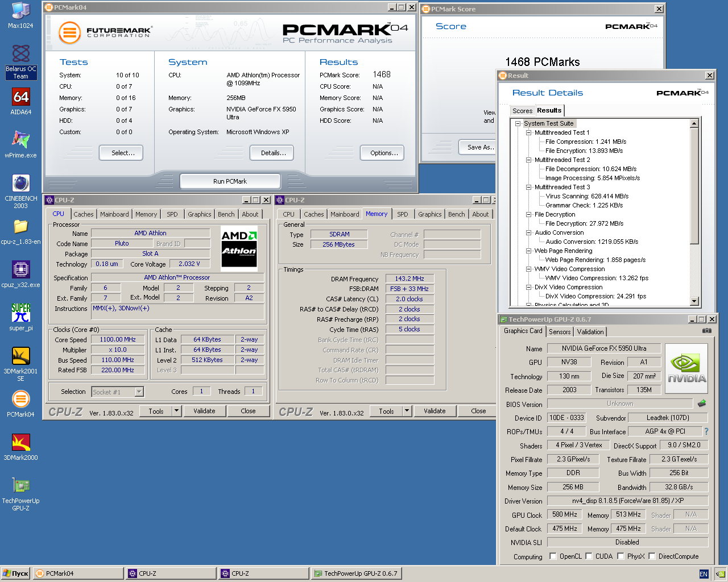Open Mainboard tab in left CPU-Z window
This screenshot has width=728, height=582.
[x=114, y=214]
